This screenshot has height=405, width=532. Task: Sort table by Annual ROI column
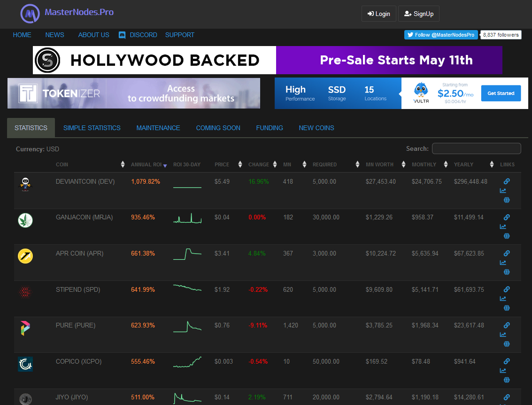click(x=147, y=164)
